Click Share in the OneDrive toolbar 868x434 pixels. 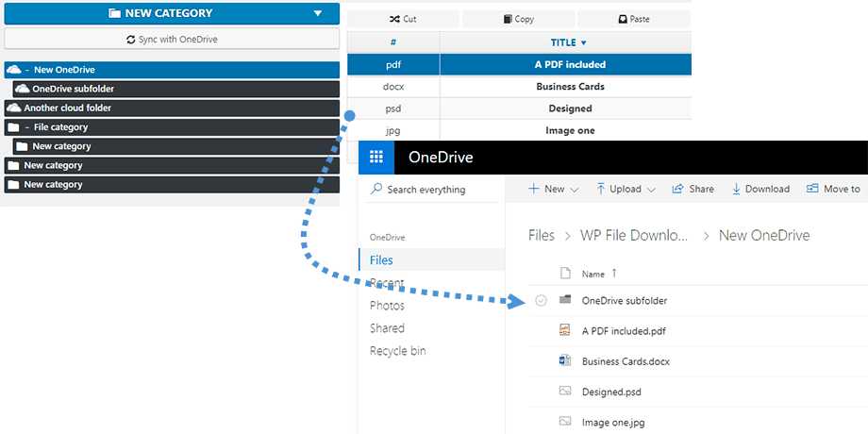[x=693, y=189]
